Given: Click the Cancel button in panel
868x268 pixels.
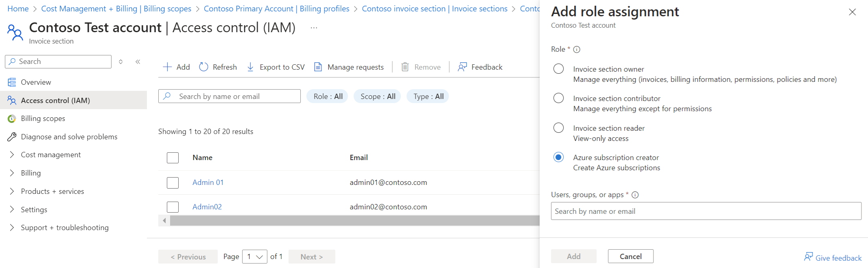Looking at the screenshot, I should point(630,256).
